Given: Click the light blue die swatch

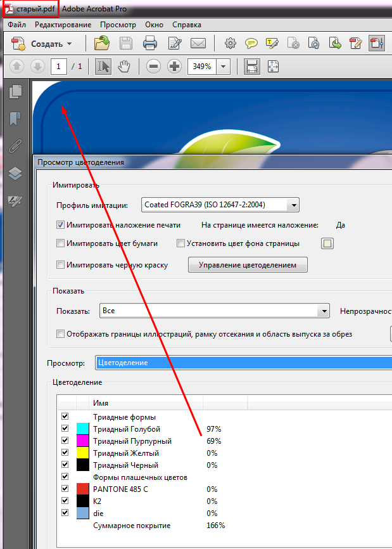Looking at the screenshot, I should pyautogui.click(x=82, y=513).
